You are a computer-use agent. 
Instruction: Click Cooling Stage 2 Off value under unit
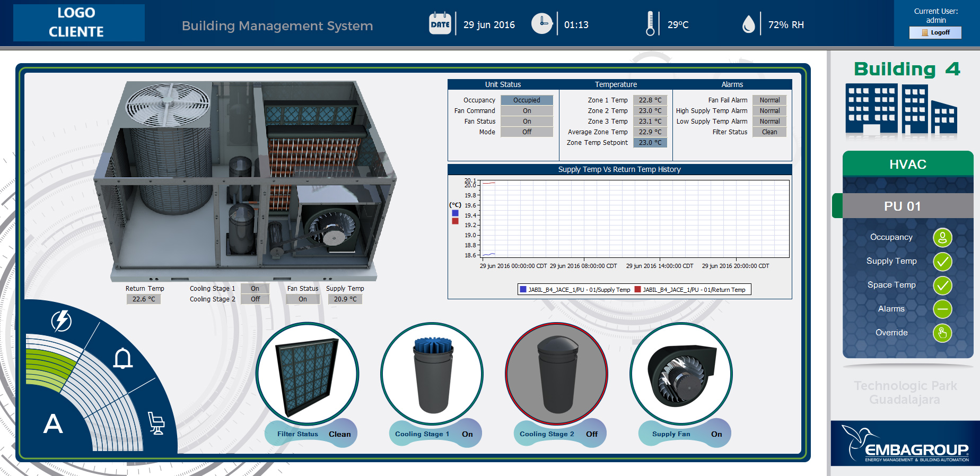coord(255,299)
